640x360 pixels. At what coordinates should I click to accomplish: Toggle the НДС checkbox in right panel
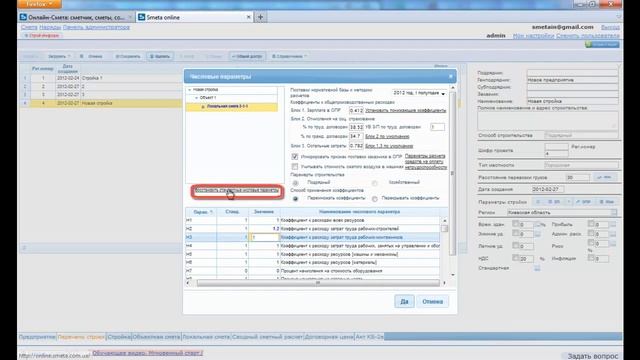click(516, 258)
